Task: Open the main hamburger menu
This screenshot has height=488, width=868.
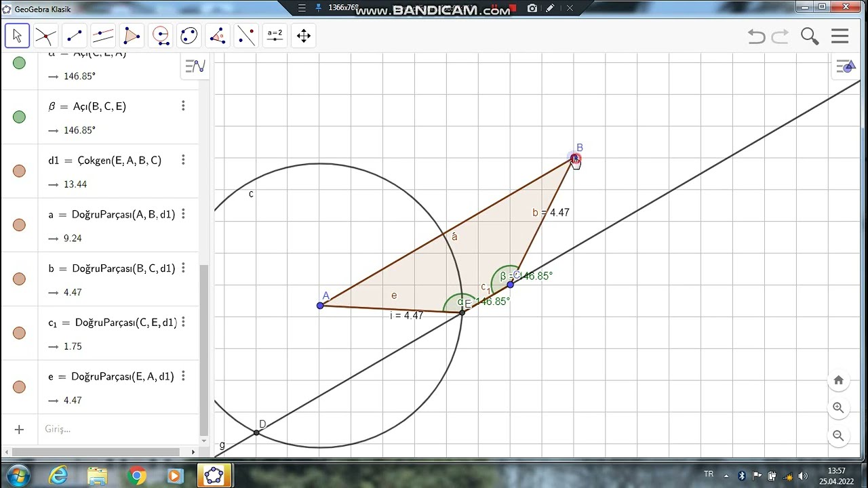Action: pos(840,36)
